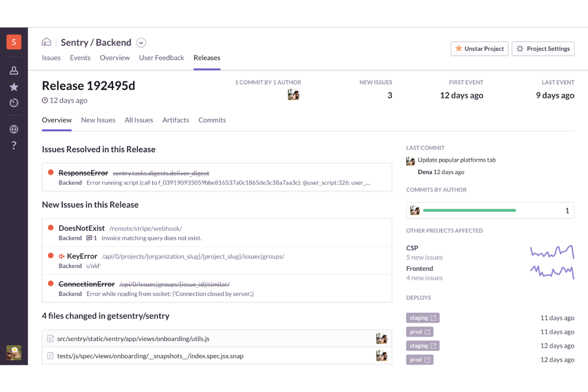Select the globe icon in the sidebar
The image size is (588, 392).
tap(14, 129)
